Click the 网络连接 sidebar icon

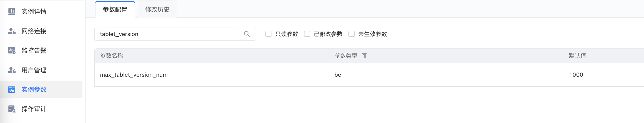[x=12, y=31]
